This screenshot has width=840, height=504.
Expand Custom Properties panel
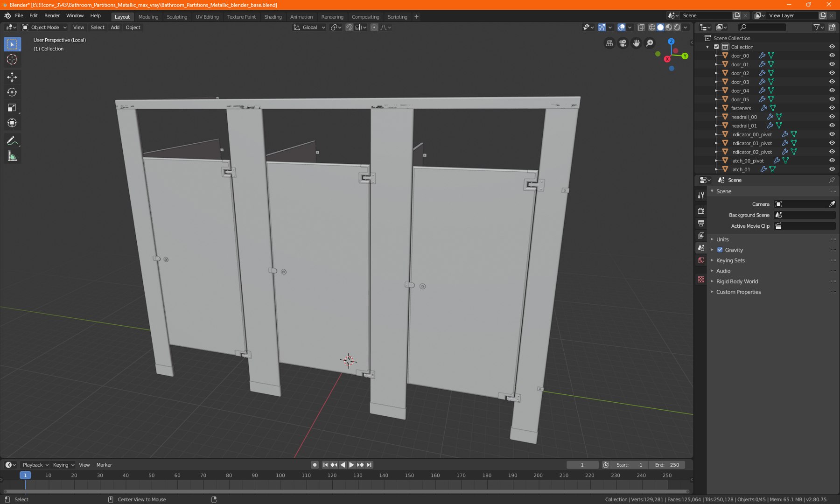738,292
